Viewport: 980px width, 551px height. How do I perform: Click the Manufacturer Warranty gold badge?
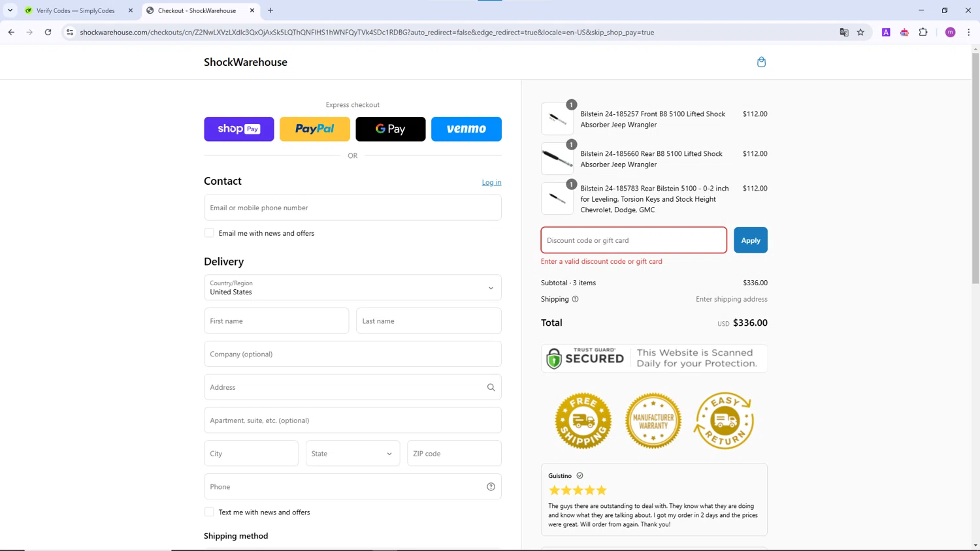click(653, 420)
